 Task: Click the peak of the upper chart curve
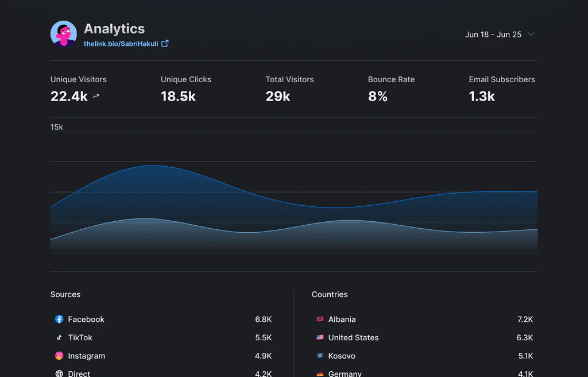click(x=153, y=166)
